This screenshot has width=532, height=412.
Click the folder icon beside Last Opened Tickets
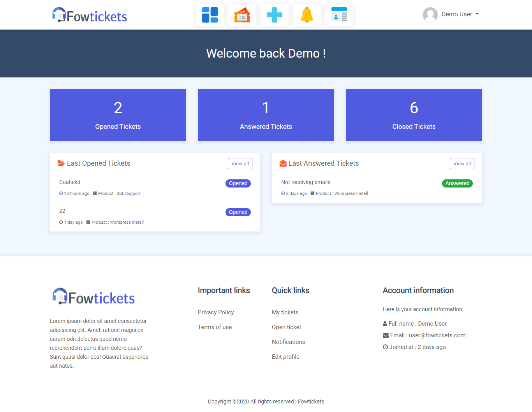click(61, 163)
